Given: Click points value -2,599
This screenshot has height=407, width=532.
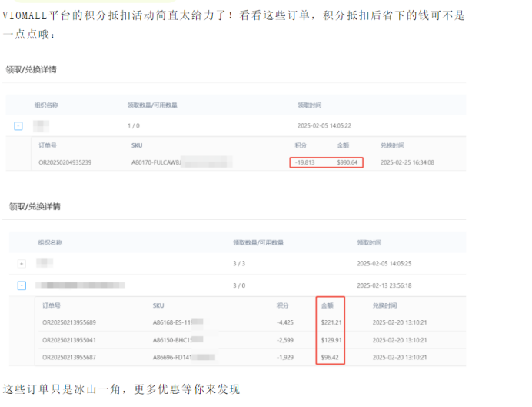Looking at the screenshot, I should [x=285, y=340].
